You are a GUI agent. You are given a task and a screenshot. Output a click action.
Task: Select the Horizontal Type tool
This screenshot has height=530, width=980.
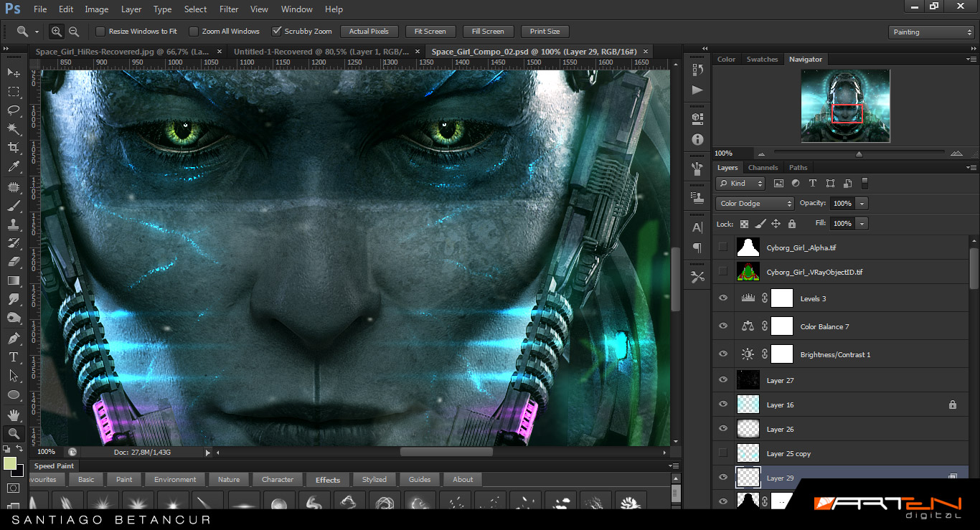pos(14,356)
